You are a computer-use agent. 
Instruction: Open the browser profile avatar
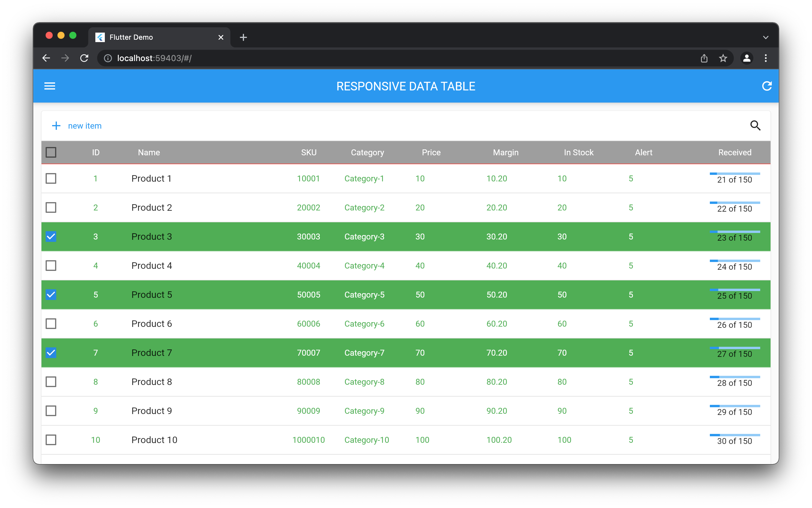pos(747,58)
